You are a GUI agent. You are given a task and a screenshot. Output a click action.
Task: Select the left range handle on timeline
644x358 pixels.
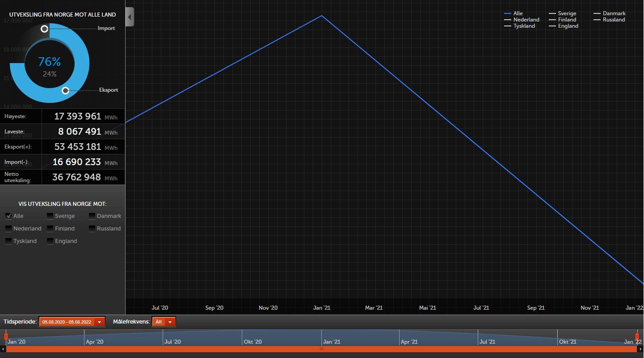coord(6,336)
